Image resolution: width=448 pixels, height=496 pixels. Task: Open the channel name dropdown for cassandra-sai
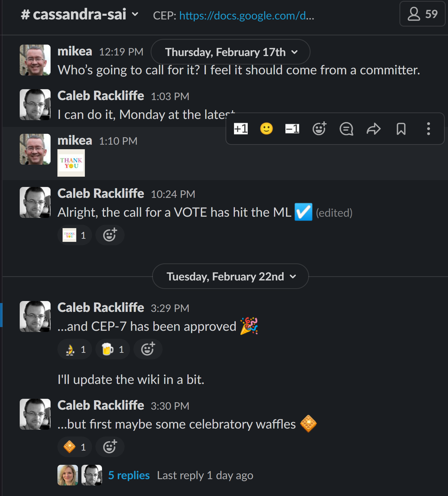(x=136, y=15)
